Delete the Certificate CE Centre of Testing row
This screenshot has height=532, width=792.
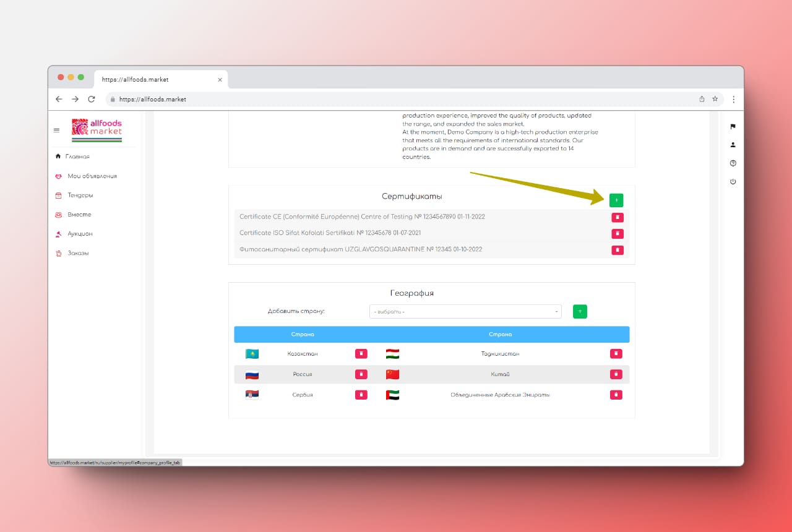[618, 217]
